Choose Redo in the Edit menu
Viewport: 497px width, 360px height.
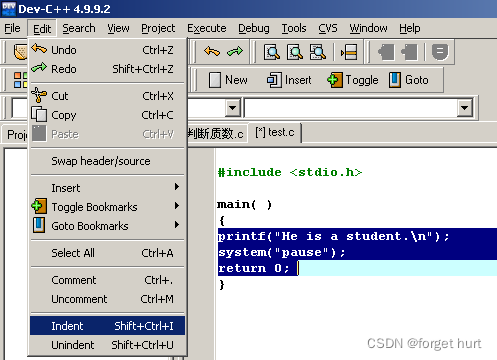(x=107, y=69)
